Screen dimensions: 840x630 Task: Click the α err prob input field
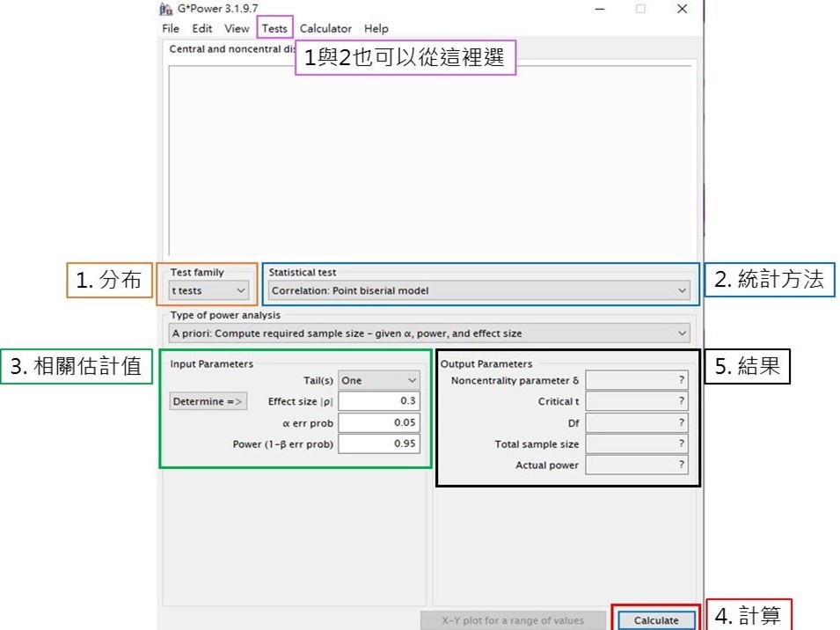(x=379, y=422)
